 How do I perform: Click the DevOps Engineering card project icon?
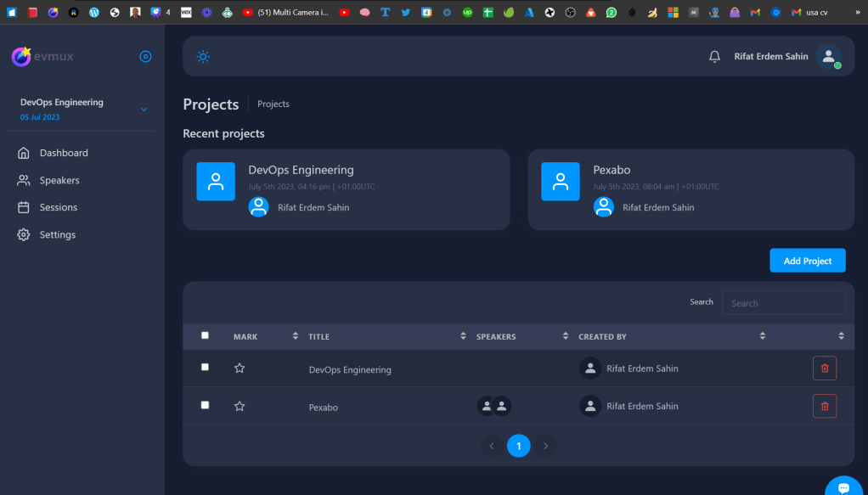coord(216,182)
